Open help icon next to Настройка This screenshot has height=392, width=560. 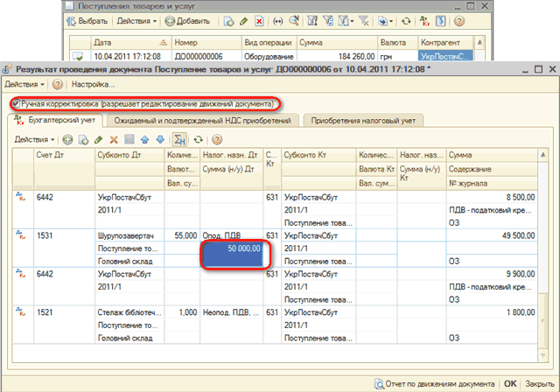click(x=58, y=85)
